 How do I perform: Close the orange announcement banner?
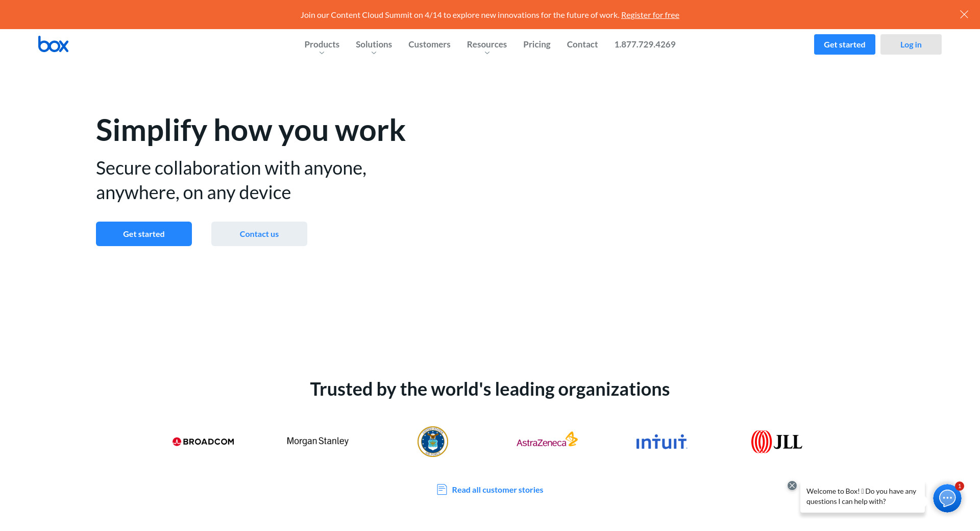[964, 14]
